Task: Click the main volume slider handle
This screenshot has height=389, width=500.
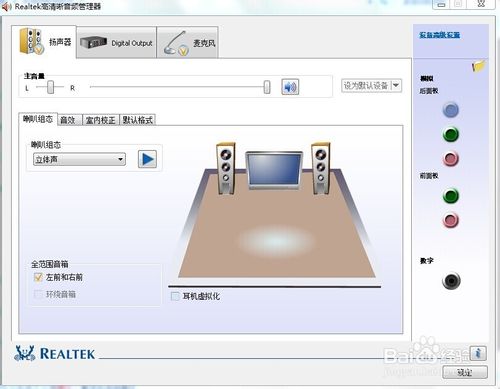Action: [267, 87]
